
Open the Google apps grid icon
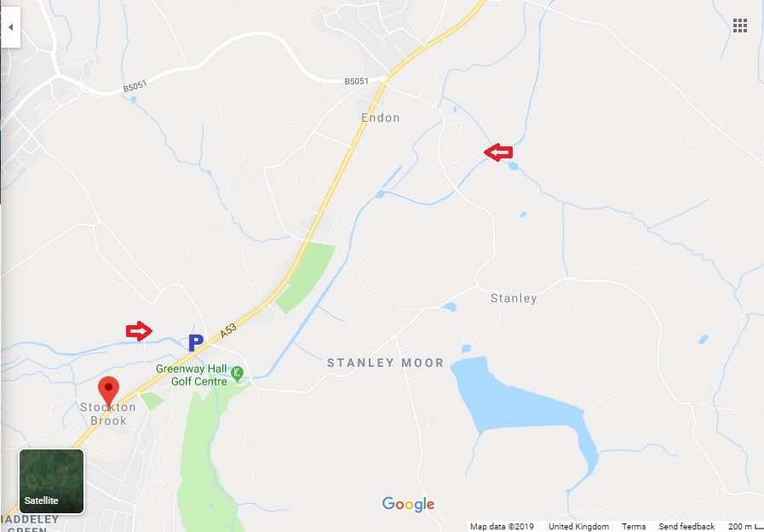point(739,26)
